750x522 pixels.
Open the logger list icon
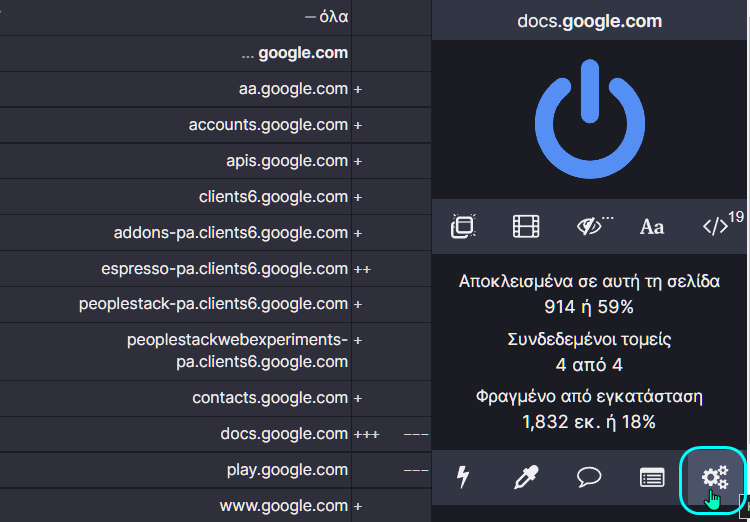point(652,477)
